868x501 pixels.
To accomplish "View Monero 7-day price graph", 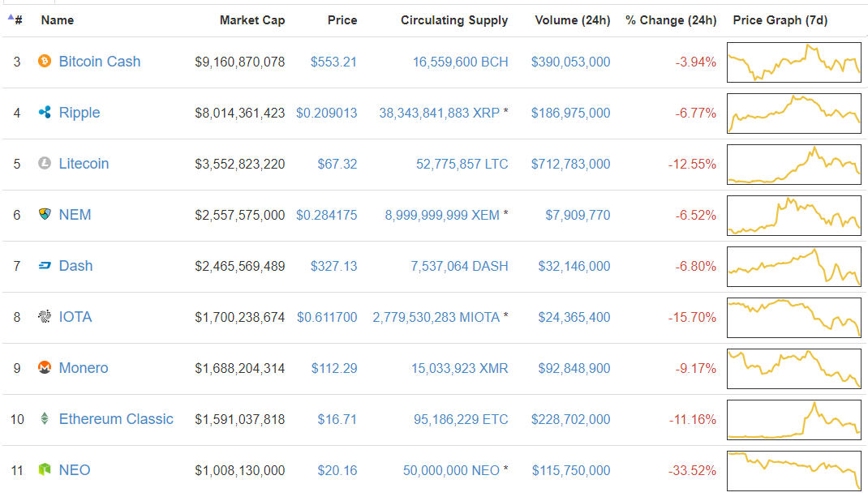I will (794, 368).
